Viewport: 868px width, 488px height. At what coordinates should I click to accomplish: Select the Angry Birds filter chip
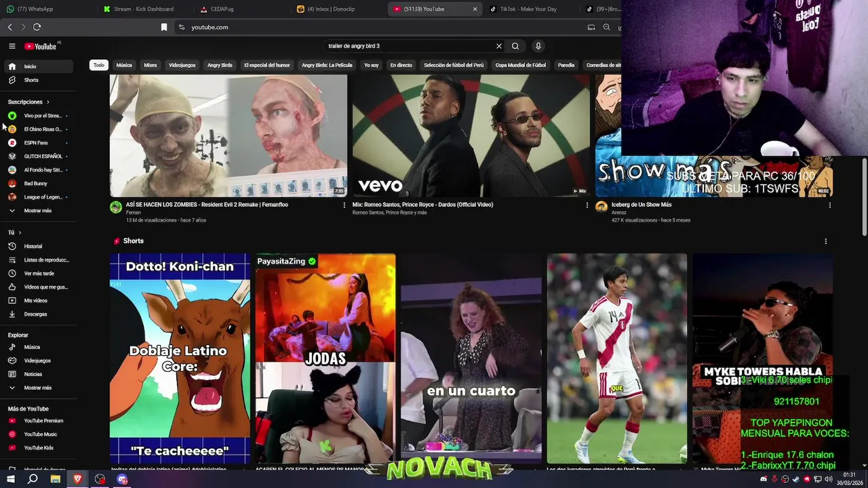[220, 65]
